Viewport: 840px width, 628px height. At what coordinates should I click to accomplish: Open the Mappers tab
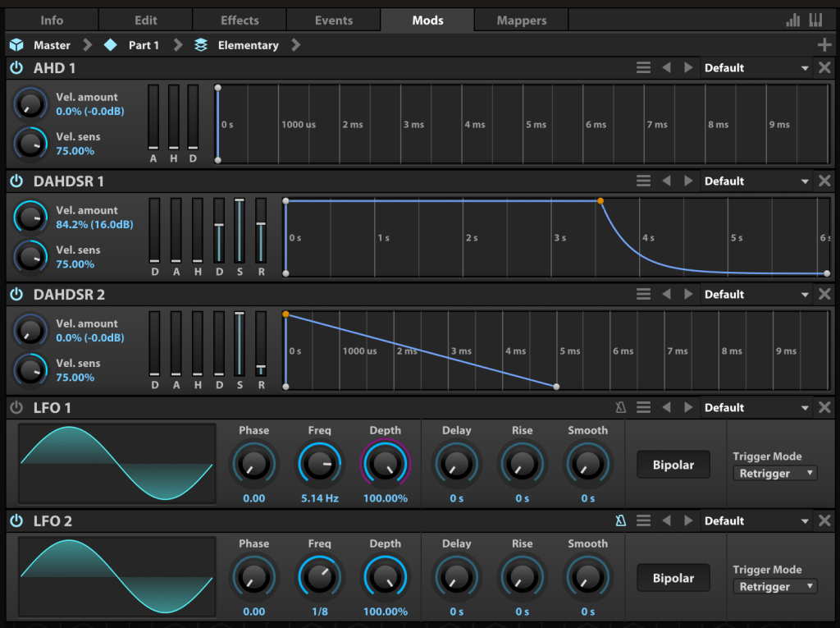pos(521,21)
